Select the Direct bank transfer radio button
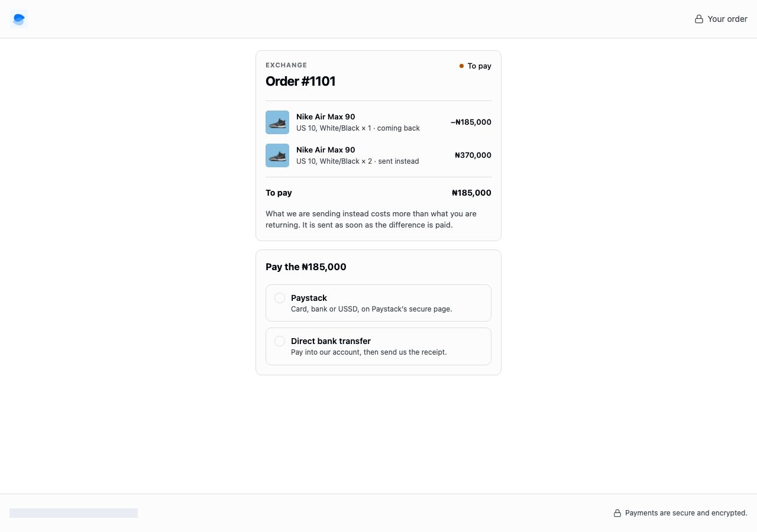Viewport: 757px width, 532px height. 280,341
